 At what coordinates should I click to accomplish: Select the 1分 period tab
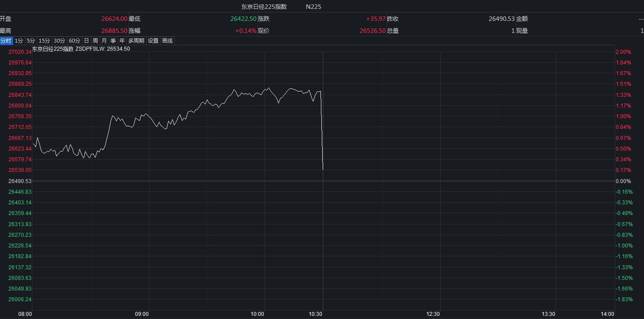19,41
